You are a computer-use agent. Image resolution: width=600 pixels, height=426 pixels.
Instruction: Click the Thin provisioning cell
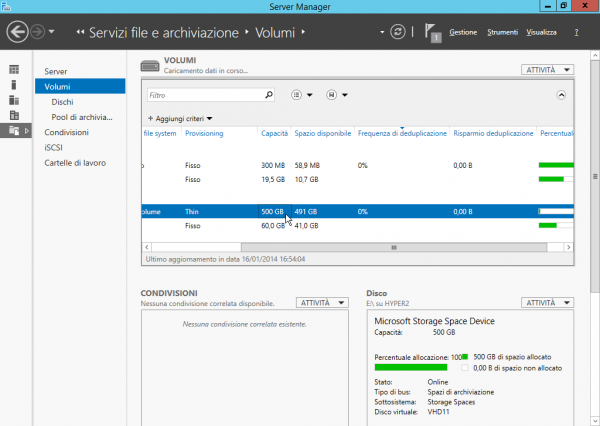click(192, 212)
